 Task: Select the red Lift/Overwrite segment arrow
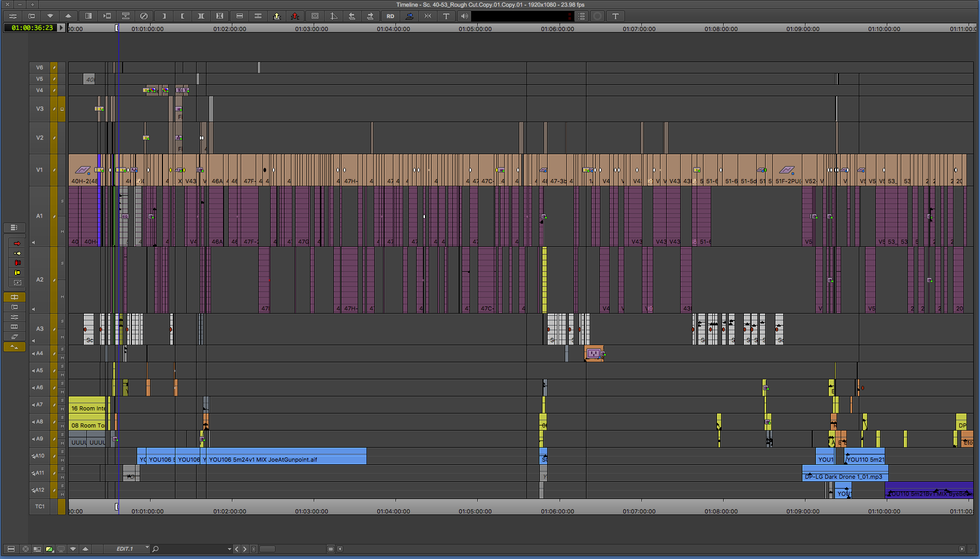(17, 243)
